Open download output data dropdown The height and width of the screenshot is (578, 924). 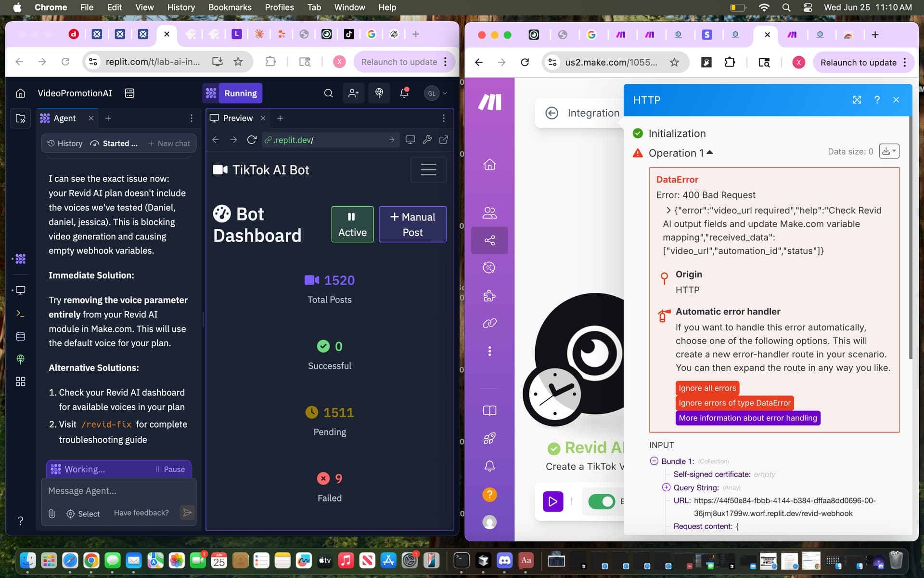[x=889, y=151]
